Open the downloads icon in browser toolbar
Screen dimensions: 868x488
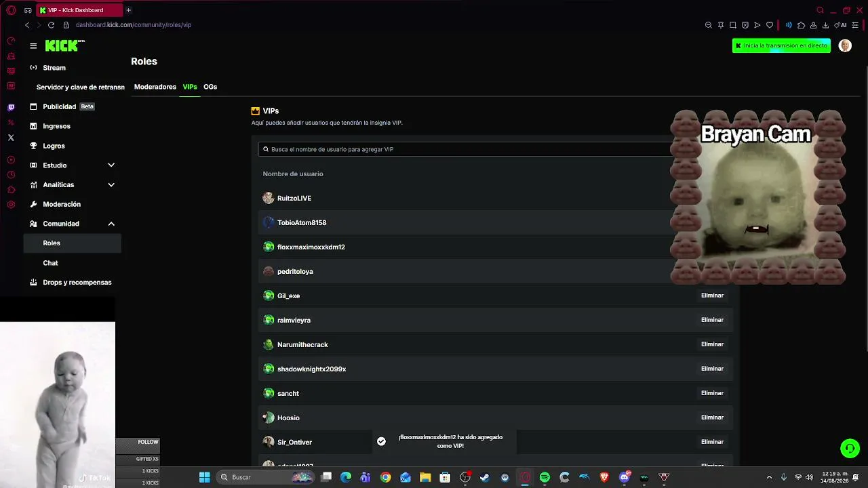click(825, 25)
